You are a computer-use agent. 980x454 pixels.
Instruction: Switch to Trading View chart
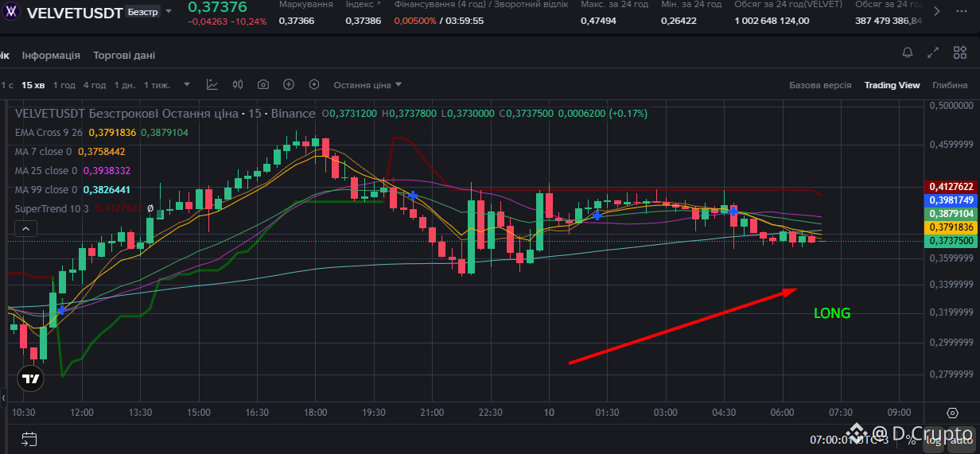(x=892, y=85)
